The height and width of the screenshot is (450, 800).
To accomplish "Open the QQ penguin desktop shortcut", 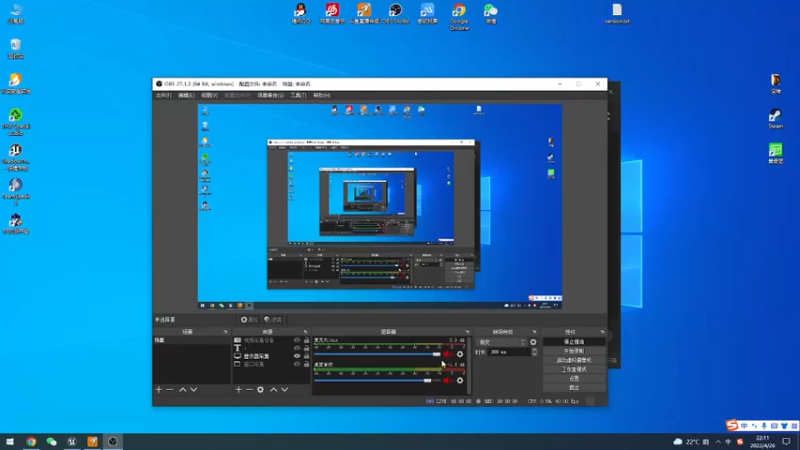I will click(x=301, y=14).
